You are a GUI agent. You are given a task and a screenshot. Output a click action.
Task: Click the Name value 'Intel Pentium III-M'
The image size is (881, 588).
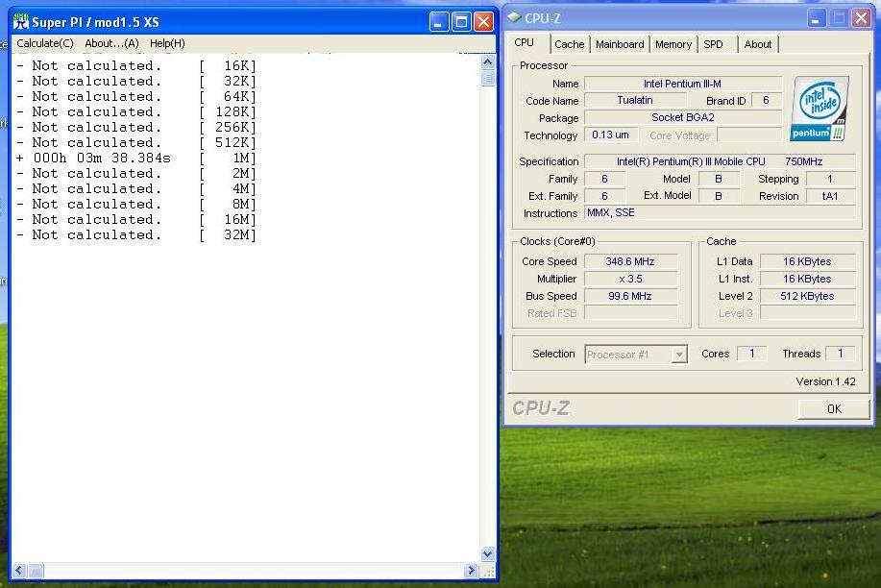(x=683, y=84)
